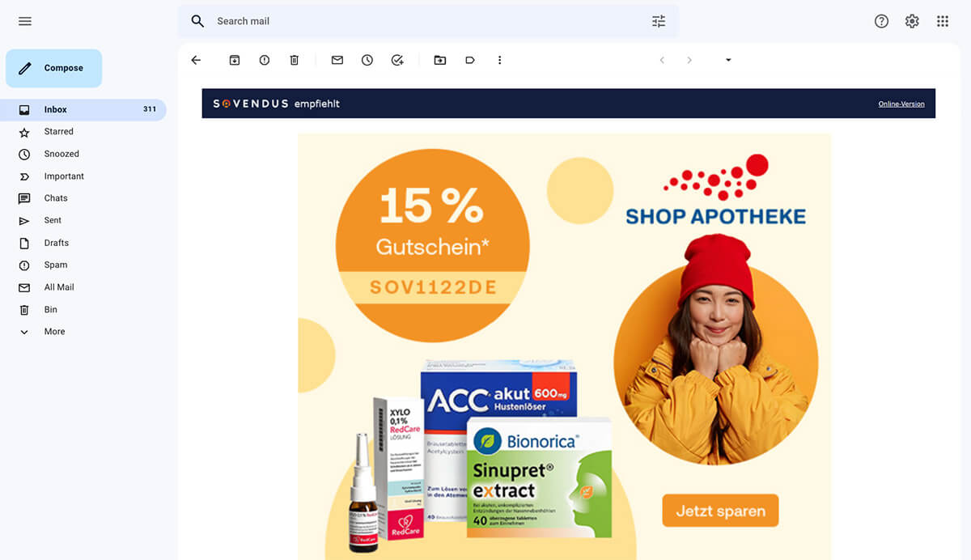The image size is (971, 560).
Task: Open search filter options
Action: point(659,21)
